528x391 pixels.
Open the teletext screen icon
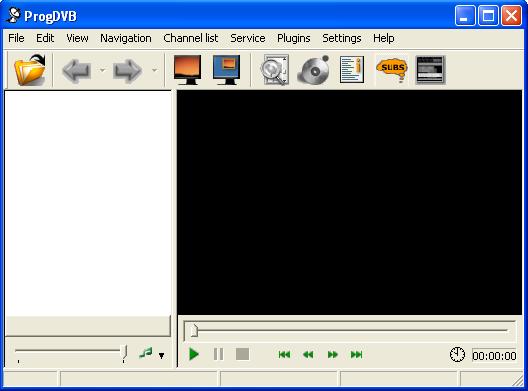pos(430,70)
